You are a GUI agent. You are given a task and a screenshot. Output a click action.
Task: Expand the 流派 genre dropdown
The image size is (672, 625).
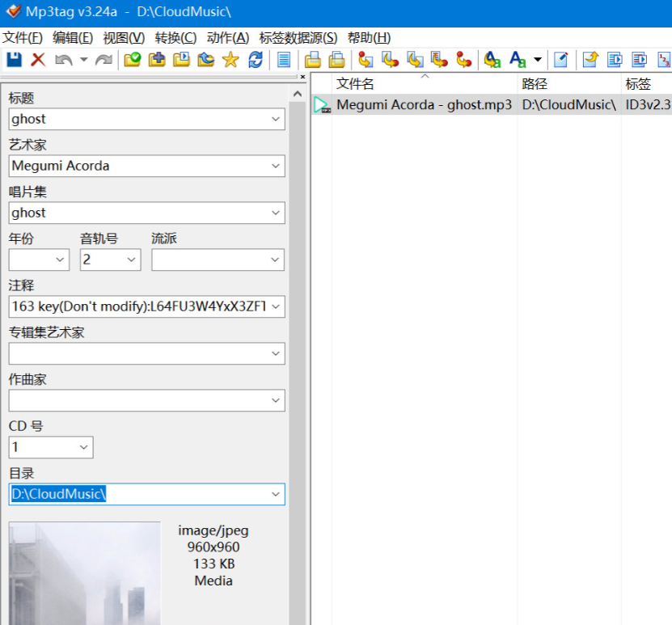275,260
